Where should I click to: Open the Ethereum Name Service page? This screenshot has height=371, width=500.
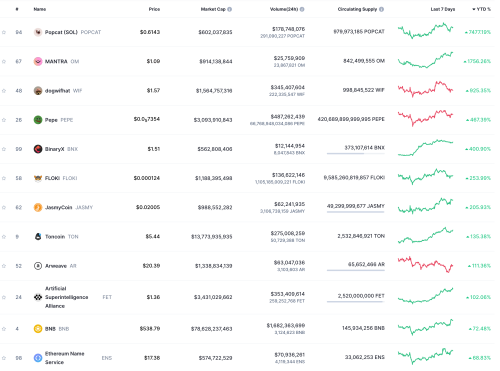pos(64,358)
